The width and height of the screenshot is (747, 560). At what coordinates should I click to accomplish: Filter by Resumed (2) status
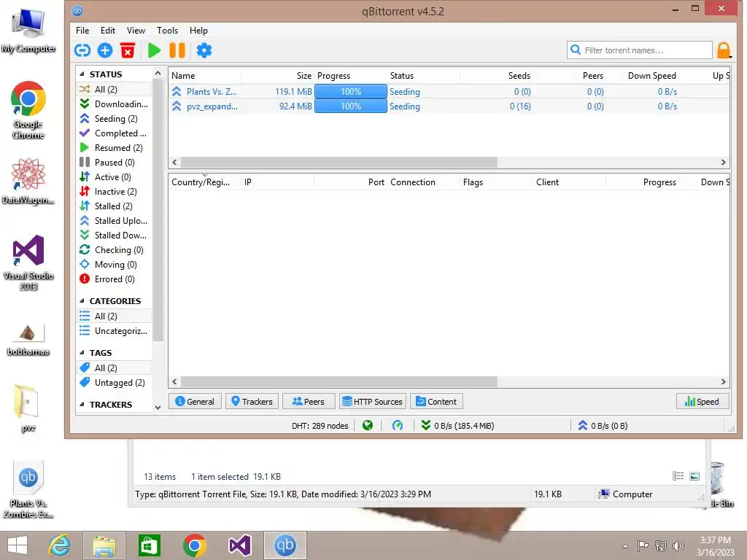[x=114, y=147]
